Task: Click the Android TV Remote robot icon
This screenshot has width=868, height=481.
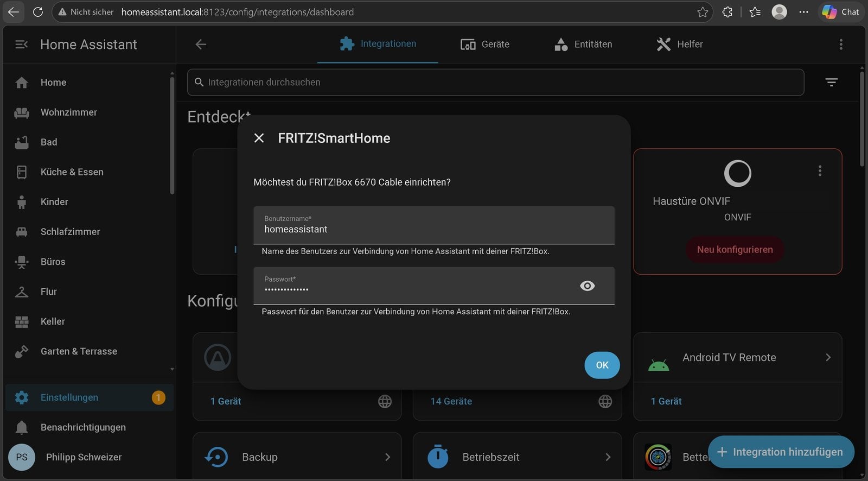Action: tap(659, 365)
